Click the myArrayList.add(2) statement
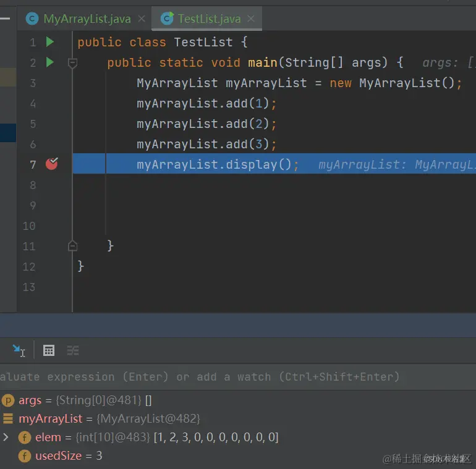Image resolution: width=476 pixels, height=469 pixels. click(x=206, y=124)
